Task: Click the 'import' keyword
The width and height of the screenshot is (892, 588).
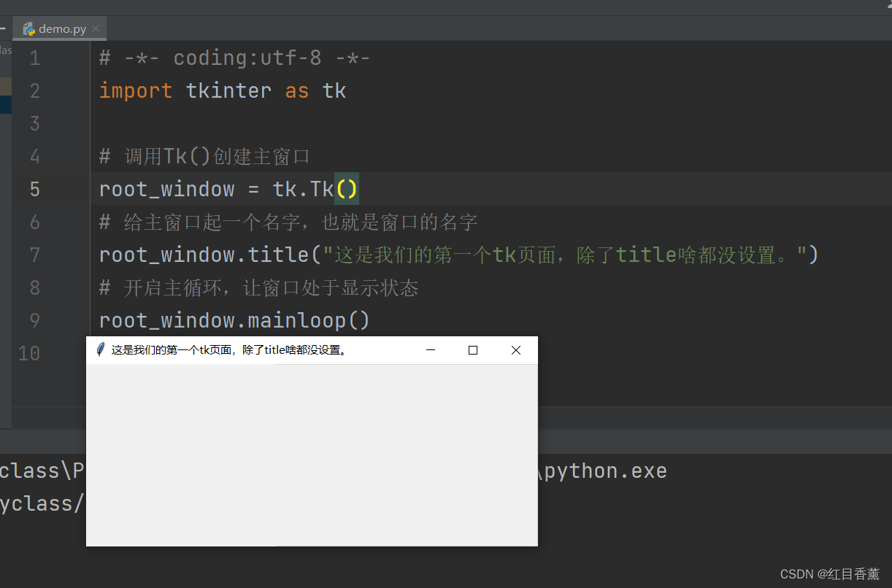Action: (x=136, y=91)
